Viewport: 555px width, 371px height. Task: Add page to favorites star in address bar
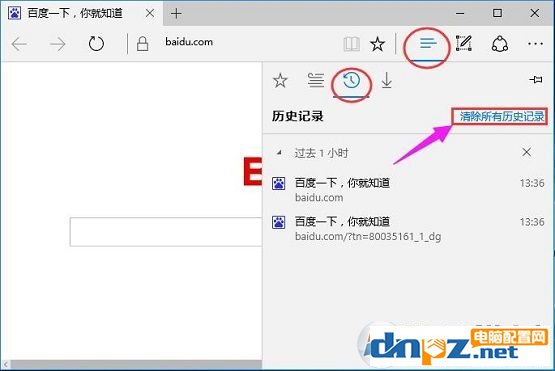tap(377, 44)
